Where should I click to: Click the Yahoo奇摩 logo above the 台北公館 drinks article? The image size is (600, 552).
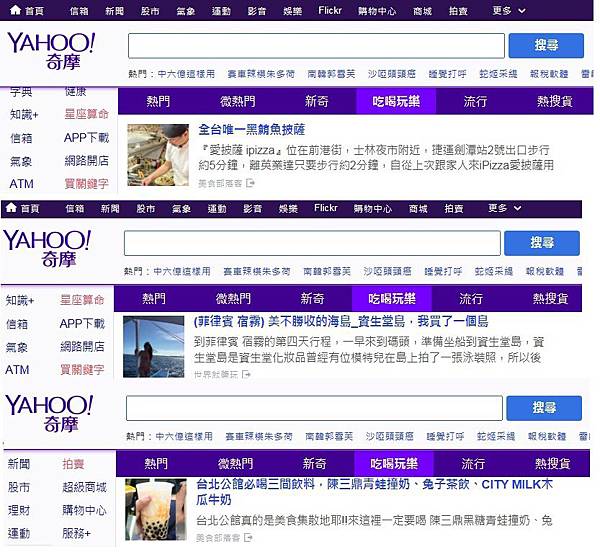[x=49, y=414]
